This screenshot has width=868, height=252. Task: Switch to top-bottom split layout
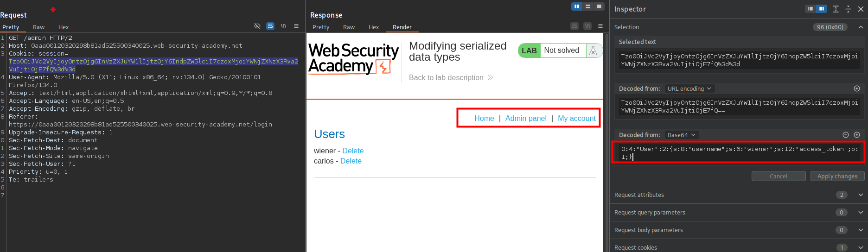588,6
